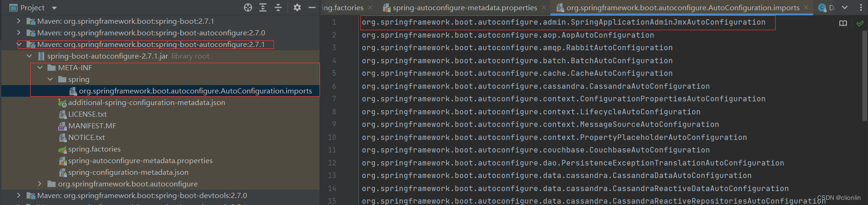Click the jar archive icon
Image resolution: width=868 pixels, height=205 pixels.
(41, 56)
